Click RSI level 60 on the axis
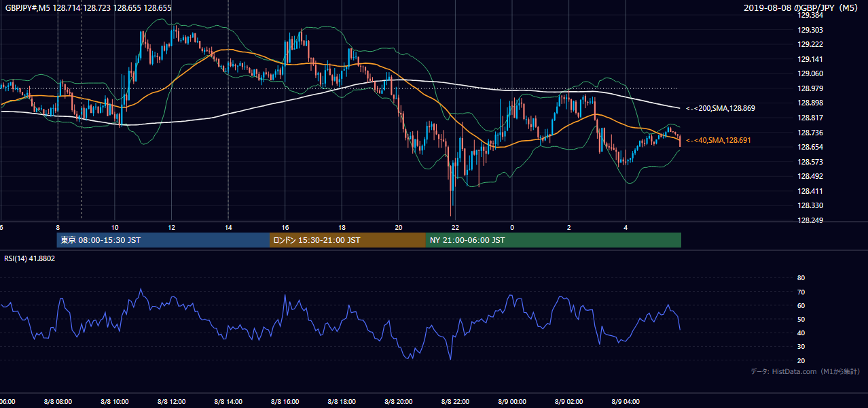Viewport: 868px width, 408px height. 801,305
